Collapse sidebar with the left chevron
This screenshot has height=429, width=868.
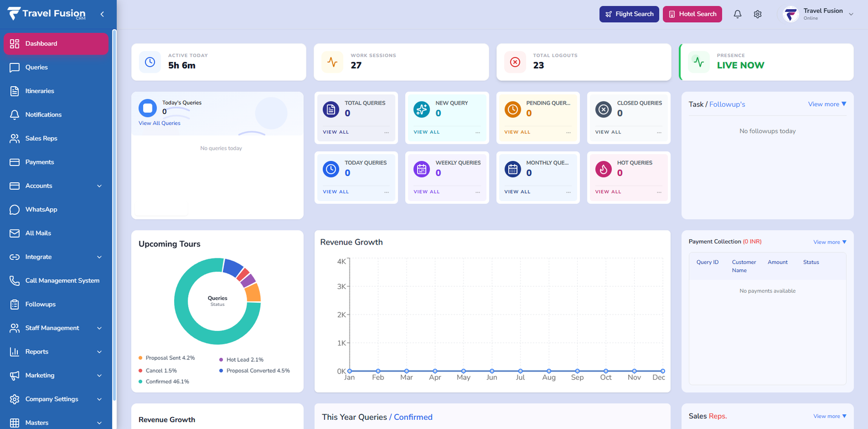click(102, 14)
